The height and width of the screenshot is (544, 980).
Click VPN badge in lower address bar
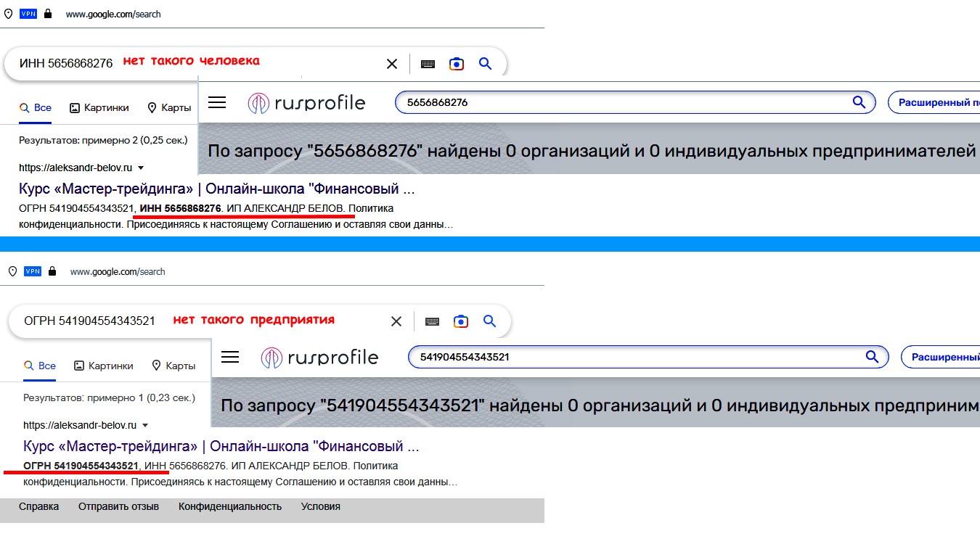tap(33, 271)
